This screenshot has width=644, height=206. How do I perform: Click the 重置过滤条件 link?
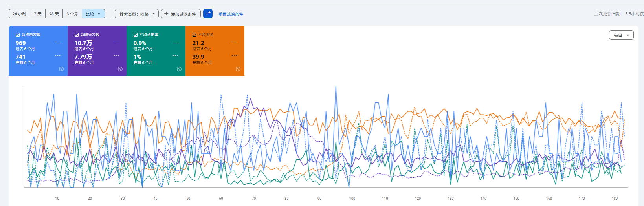pyautogui.click(x=231, y=14)
